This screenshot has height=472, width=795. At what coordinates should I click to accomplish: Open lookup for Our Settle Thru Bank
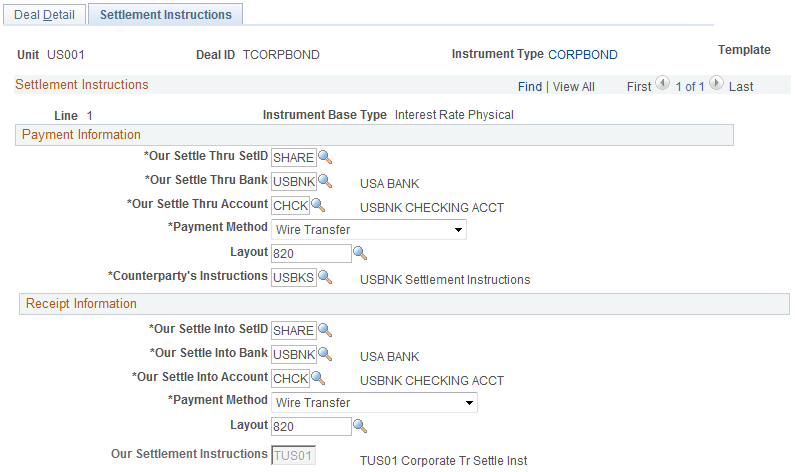point(324,181)
